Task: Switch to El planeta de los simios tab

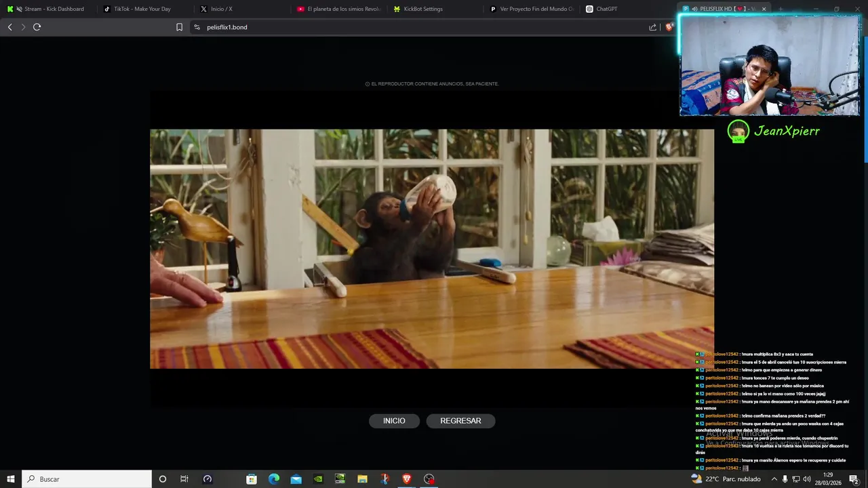Action: (339, 9)
